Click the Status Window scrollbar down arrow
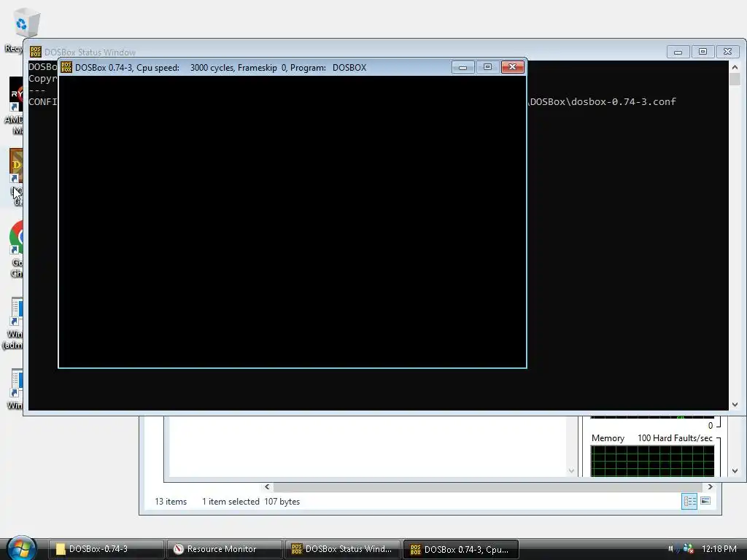Viewport: 747px width, 560px height. click(x=735, y=405)
